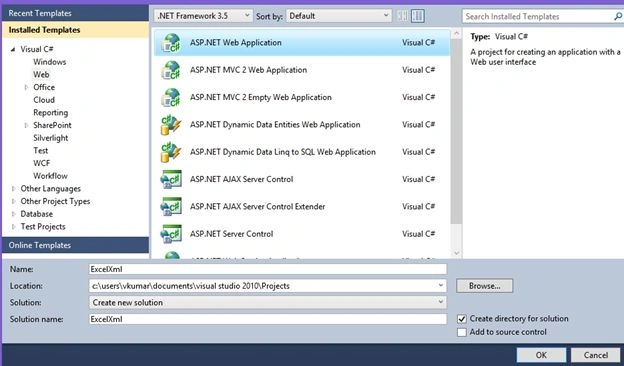This screenshot has width=624, height=366.
Task: Click the Search Installed Templates box
Action: pos(537,16)
